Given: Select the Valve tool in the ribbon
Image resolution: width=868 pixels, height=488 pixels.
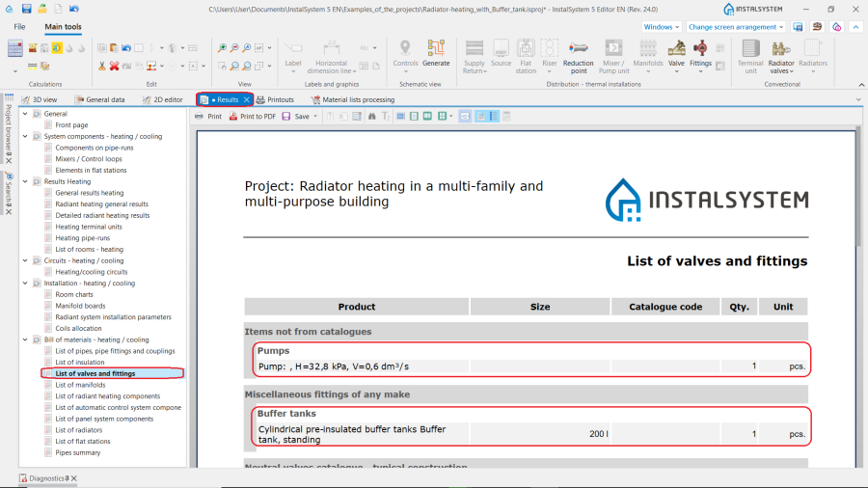Looking at the screenshot, I should [676, 57].
